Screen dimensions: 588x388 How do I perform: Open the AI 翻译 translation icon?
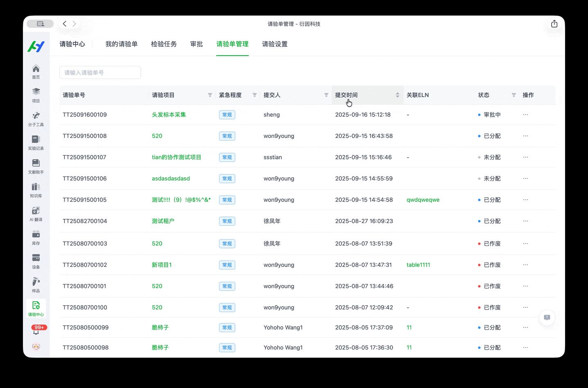[x=36, y=214]
